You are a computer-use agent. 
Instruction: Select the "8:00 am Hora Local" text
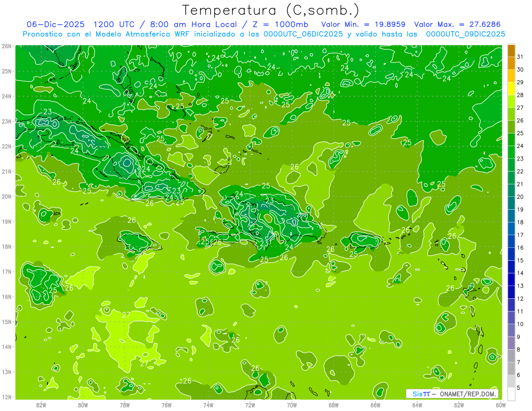pyautogui.click(x=192, y=24)
